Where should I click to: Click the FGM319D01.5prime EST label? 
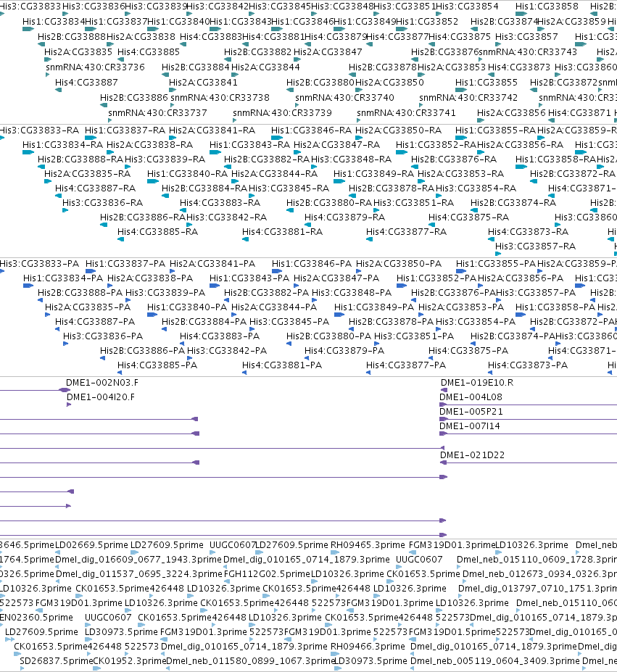click(x=452, y=633)
